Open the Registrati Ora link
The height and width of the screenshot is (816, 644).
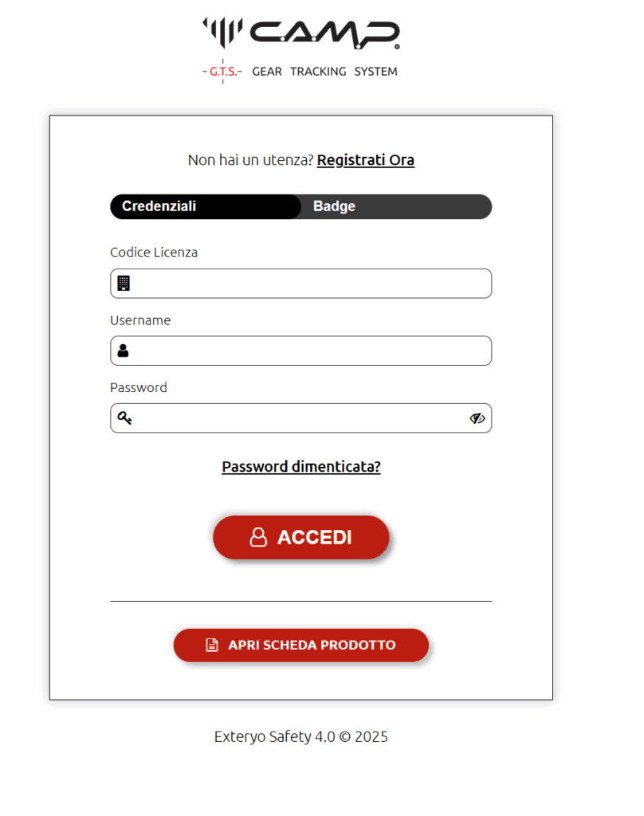(x=366, y=159)
